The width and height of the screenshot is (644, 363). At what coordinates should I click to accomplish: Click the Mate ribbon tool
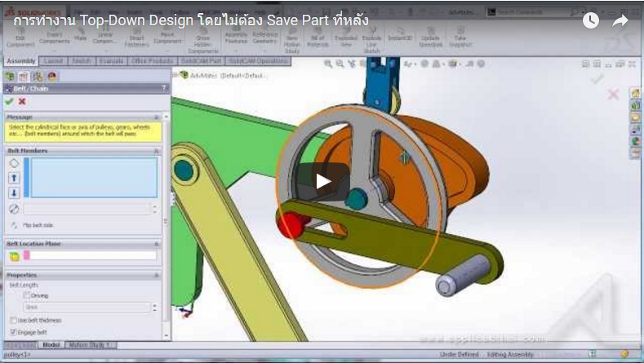(x=81, y=35)
